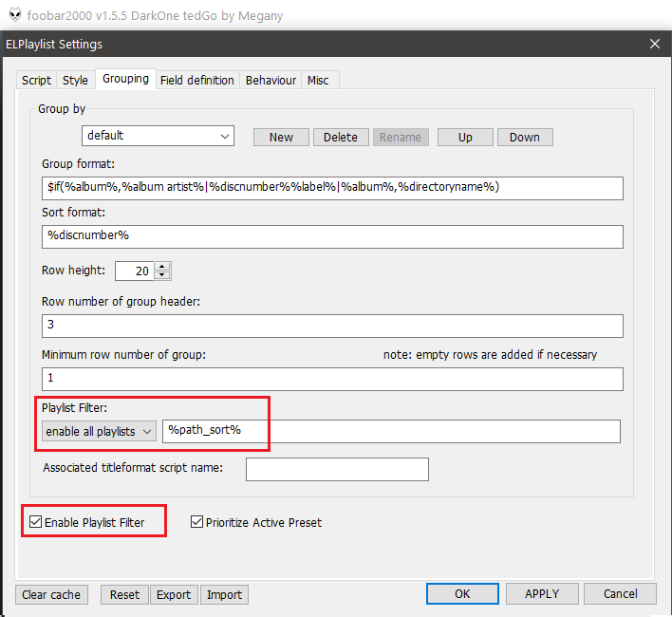Image resolution: width=672 pixels, height=617 pixels.
Task: Click the Clear cache button
Action: (x=51, y=595)
